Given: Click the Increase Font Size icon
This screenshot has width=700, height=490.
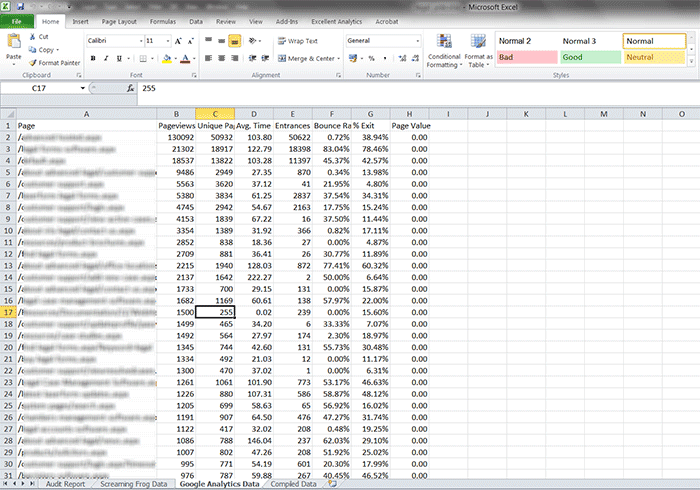Looking at the screenshot, I should point(178,41).
